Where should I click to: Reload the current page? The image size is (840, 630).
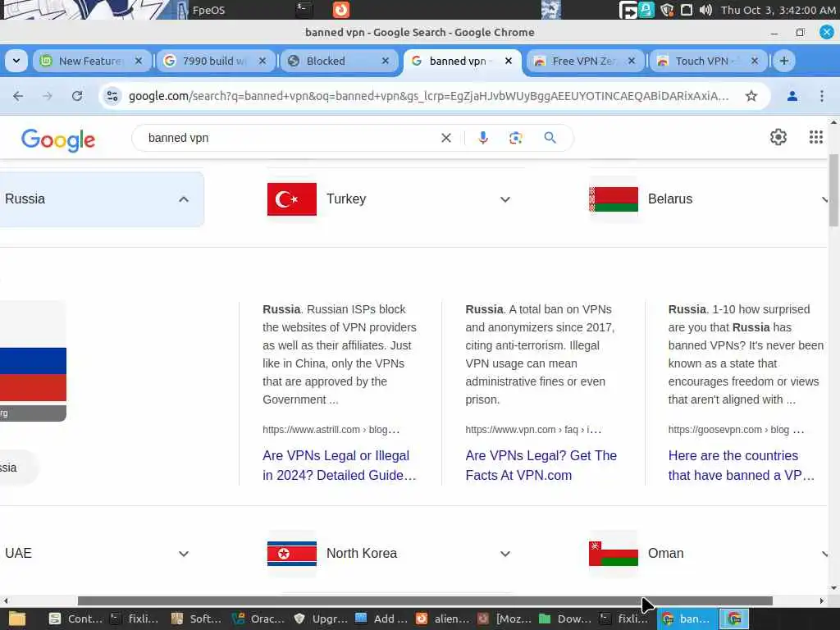point(77,96)
